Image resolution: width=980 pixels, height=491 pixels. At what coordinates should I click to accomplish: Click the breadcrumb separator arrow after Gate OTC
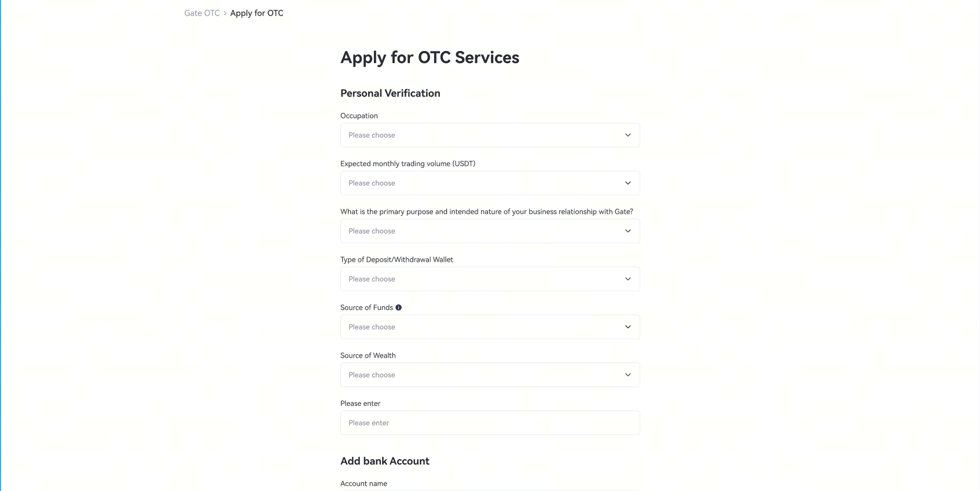coord(225,13)
